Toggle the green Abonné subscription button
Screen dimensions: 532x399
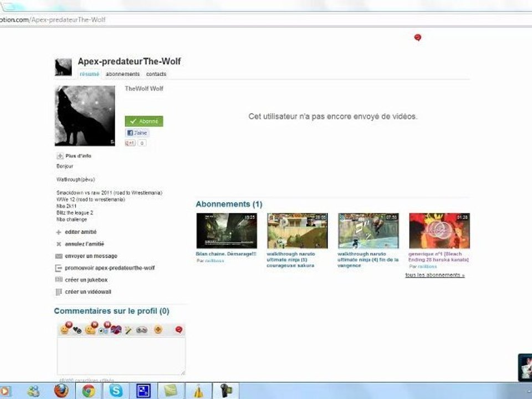144,121
